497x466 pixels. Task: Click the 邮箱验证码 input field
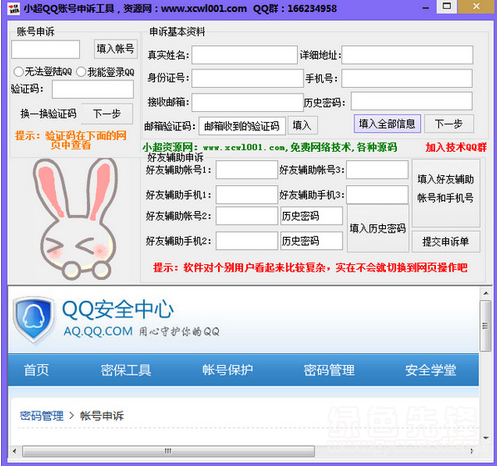pos(242,126)
